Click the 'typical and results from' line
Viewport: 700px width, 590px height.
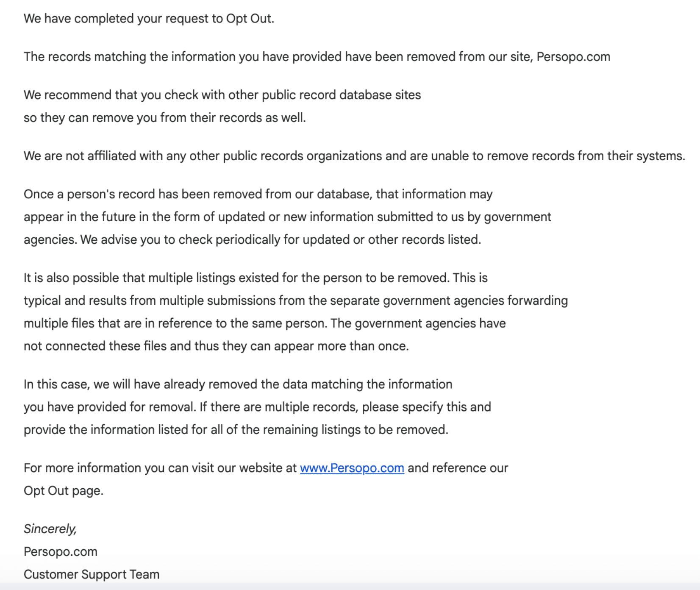(x=296, y=301)
